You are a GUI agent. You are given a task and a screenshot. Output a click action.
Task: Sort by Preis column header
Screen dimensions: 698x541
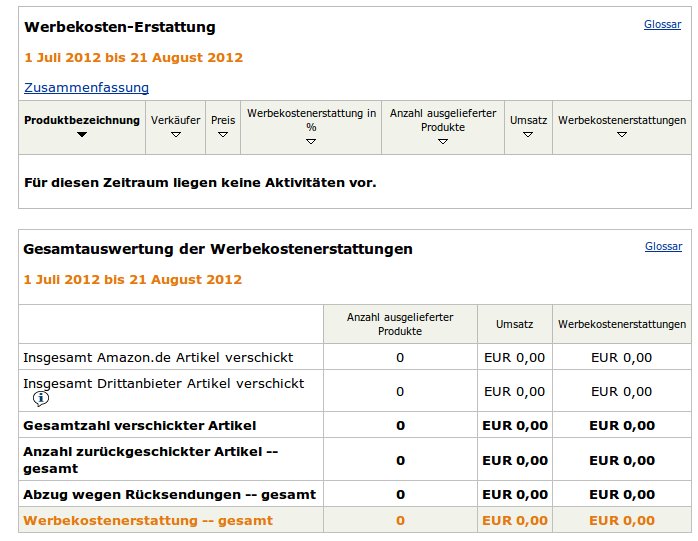[x=223, y=120]
